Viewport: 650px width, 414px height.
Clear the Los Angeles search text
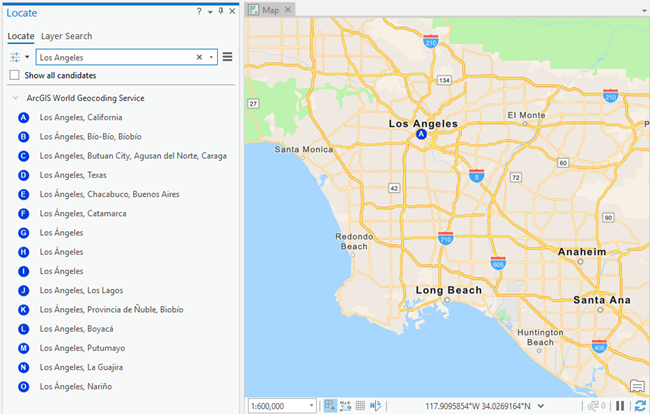tap(199, 58)
